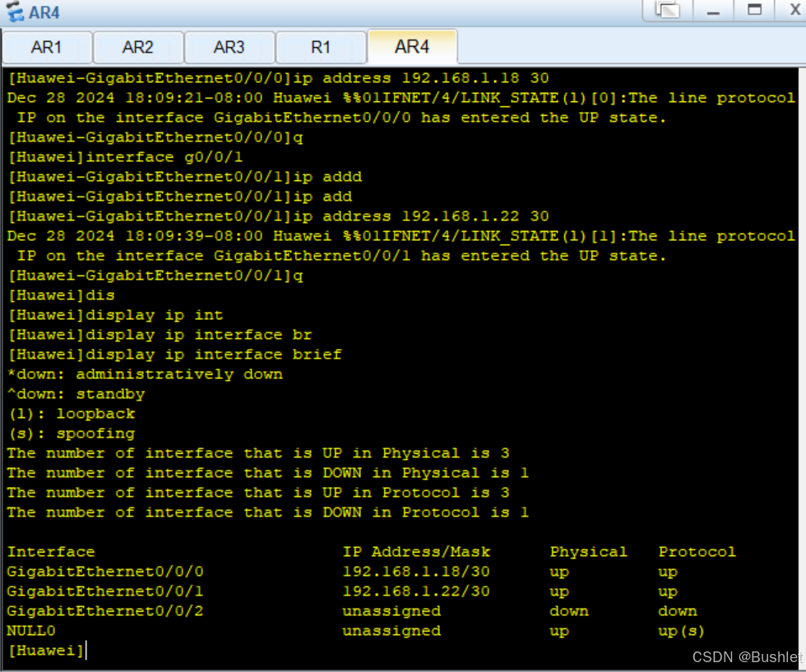Click the Interface column header
Viewport: 806px width, 672px height.
51,552
